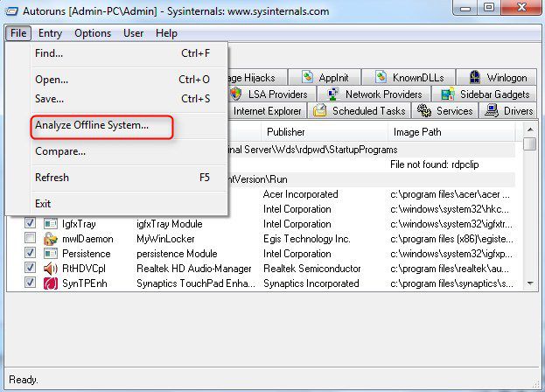Click the Autoruns title bar icon

pos(11,11)
